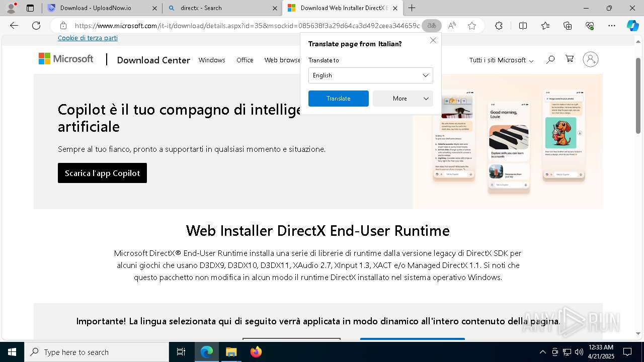Image resolution: width=644 pixels, height=362 pixels.
Task: Expand the Translate to language dropdown
Action: (370, 75)
